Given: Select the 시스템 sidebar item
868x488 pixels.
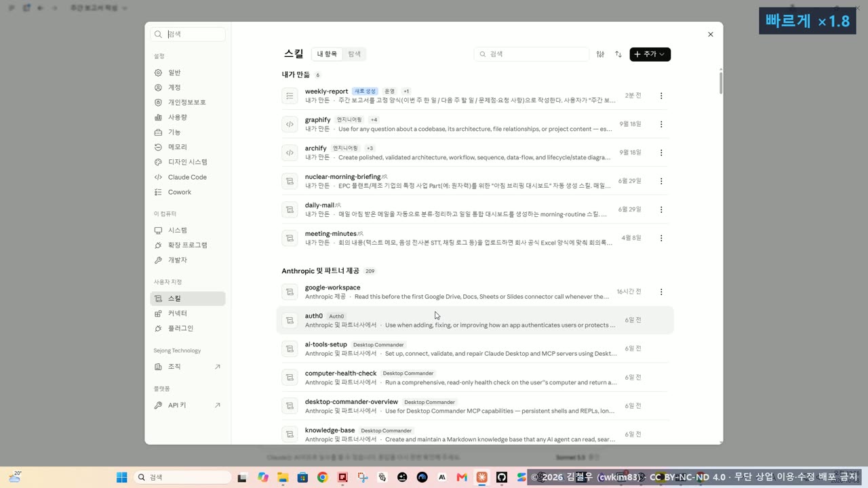Looking at the screenshot, I should (187, 230).
